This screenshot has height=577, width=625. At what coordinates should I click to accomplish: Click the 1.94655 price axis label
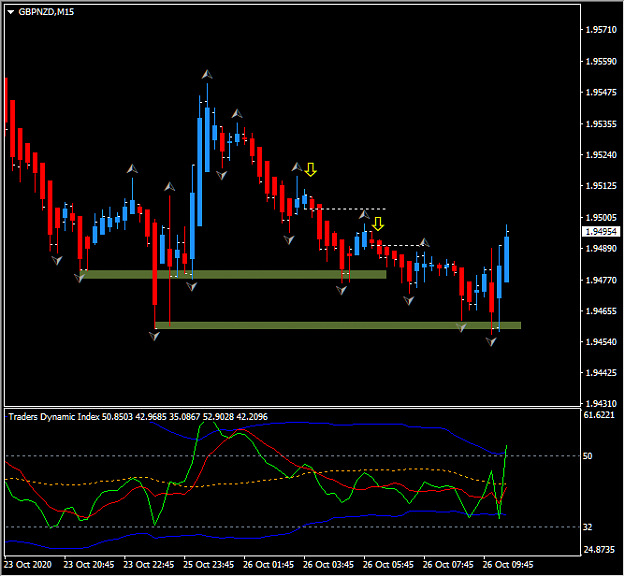click(601, 311)
